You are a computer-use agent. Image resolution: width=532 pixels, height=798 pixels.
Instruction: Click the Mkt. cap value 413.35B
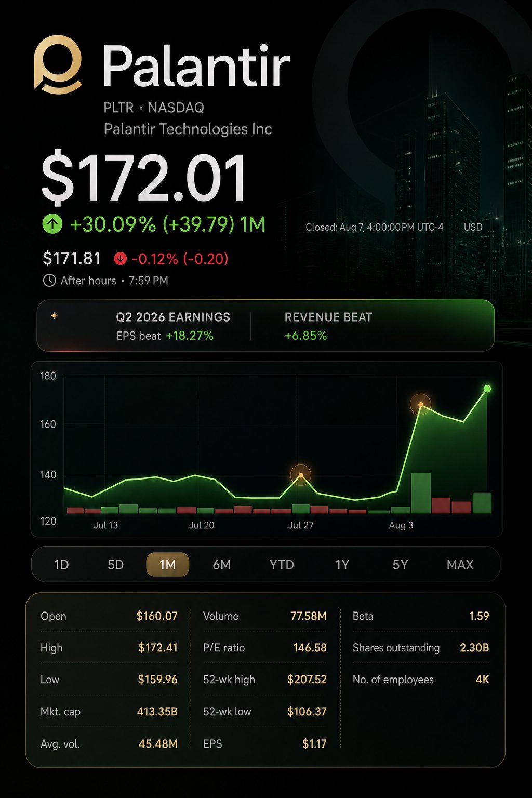pos(157,712)
